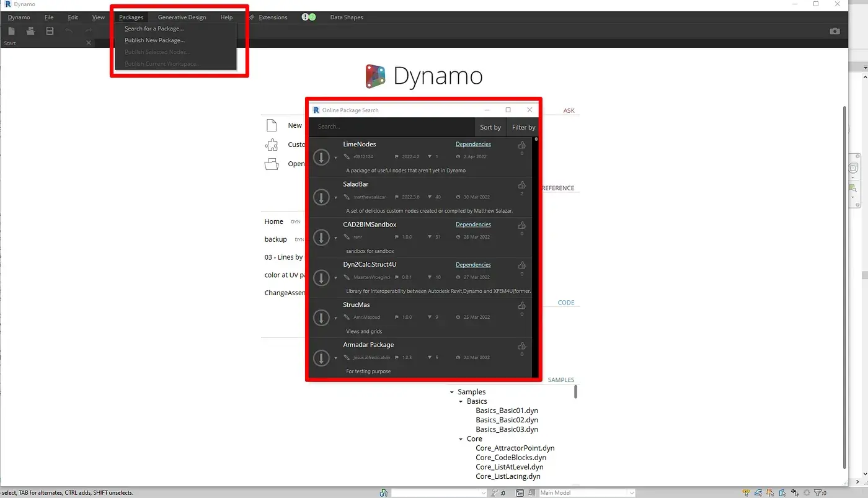Download the SaladBar package
Viewport: 868px width, 498px height.
coord(321,197)
